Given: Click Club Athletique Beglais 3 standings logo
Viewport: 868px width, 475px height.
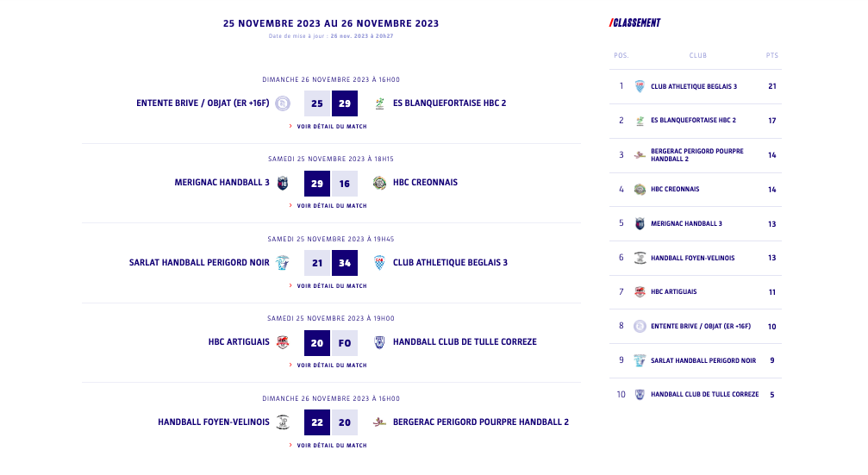Looking at the screenshot, I should coord(640,86).
